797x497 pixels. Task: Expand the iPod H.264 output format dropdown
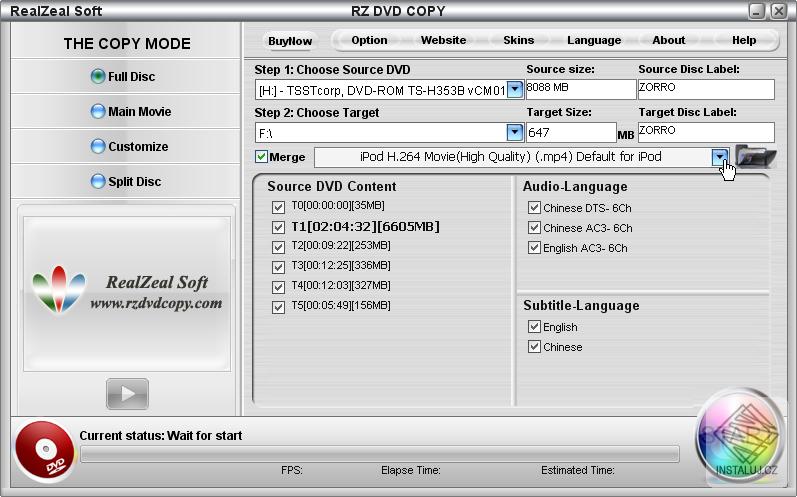tap(720, 157)
